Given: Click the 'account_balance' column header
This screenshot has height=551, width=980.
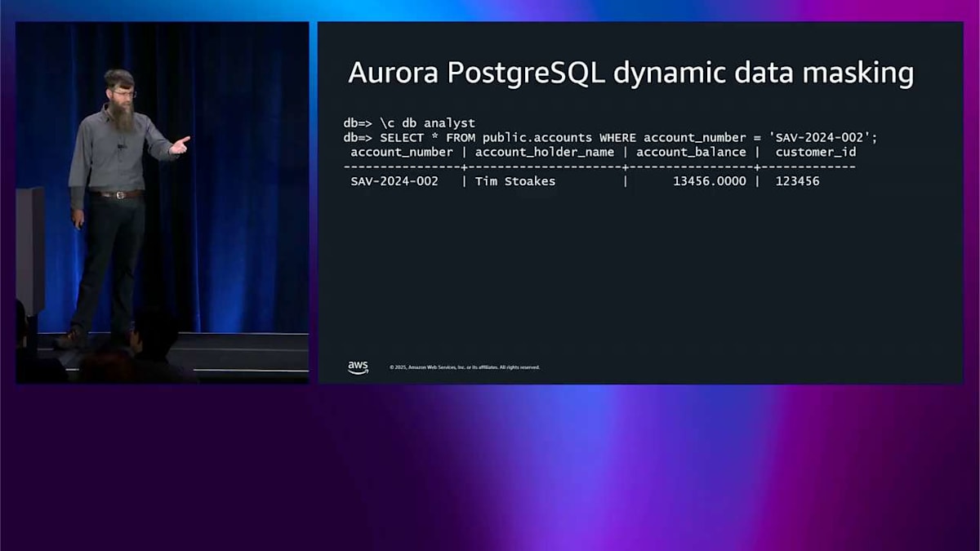Looking at the screenshot, I should coord(691,153).
